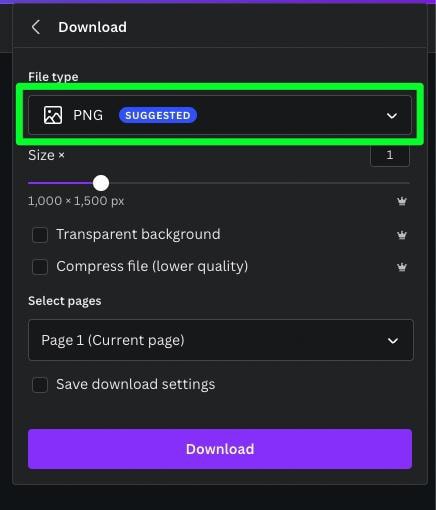Click the size multiplier input field
Viewport: 436px width, 510px height.
pyautogui.click(x=390, y=155)
